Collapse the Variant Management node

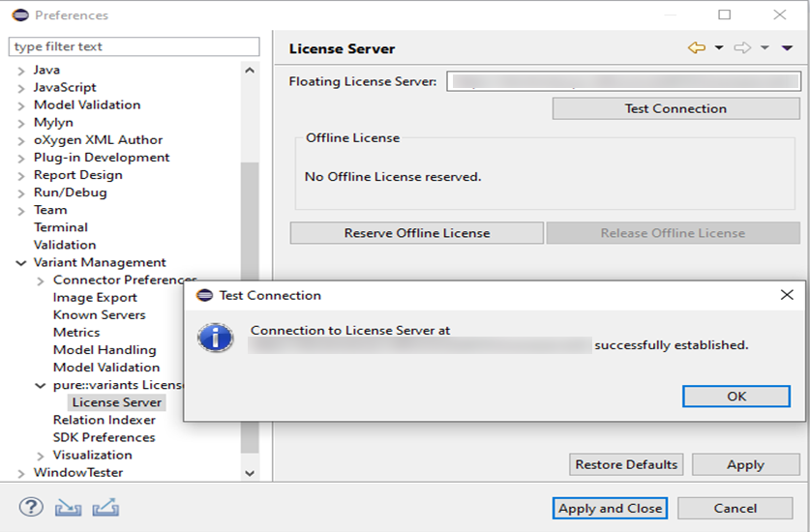click(x=21, y=263)
